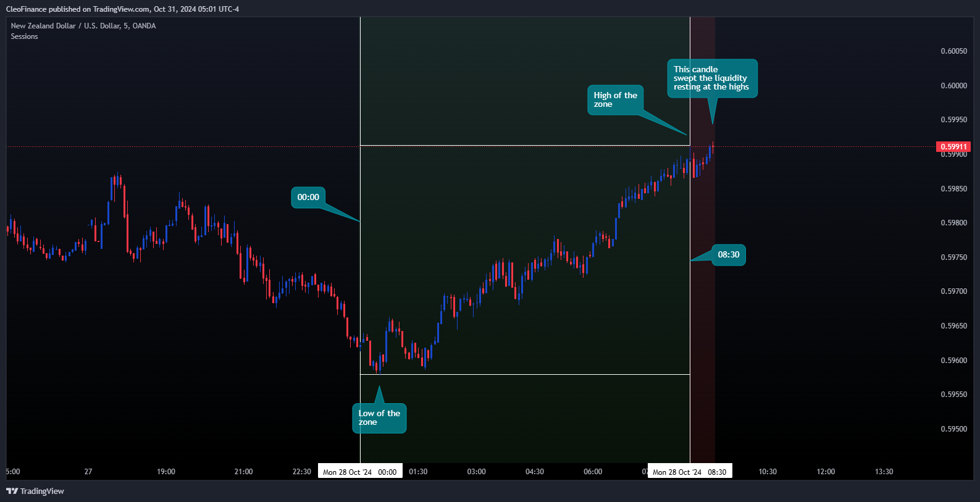980x502 pixels.
Task: Click the 04:30 time axis label
Action: [535, 472]
